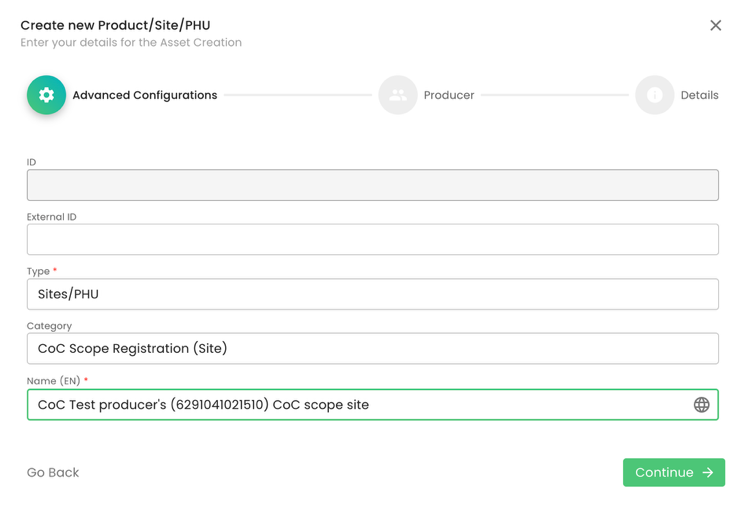
Task: Click the connector line between Producer and Details
Action: tap(554, 95)
